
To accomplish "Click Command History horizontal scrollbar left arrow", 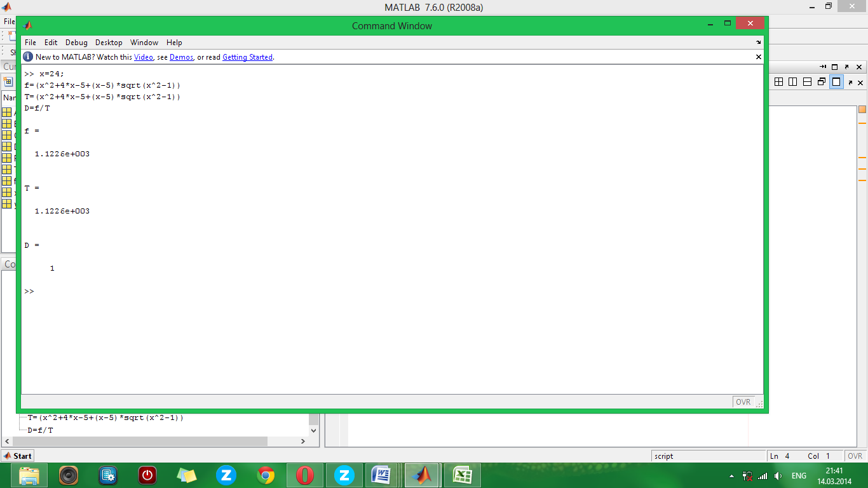I will tap(6, 441).
